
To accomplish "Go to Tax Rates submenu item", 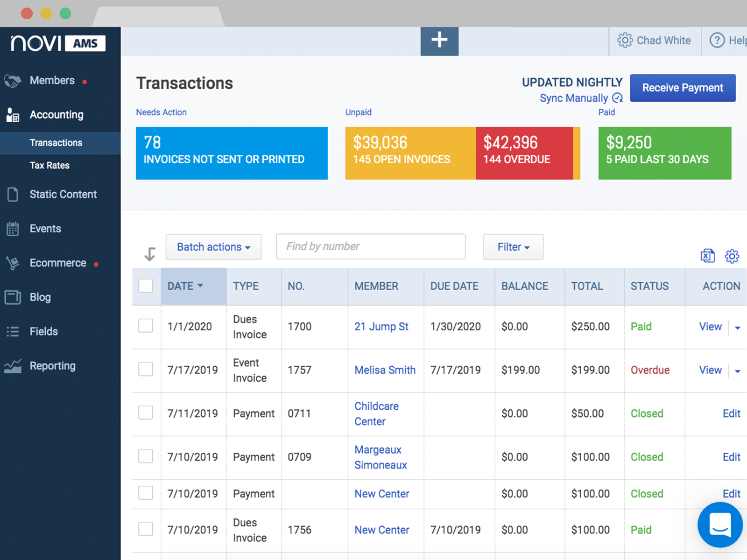I will pyautogui.click(x=49, y=165).
